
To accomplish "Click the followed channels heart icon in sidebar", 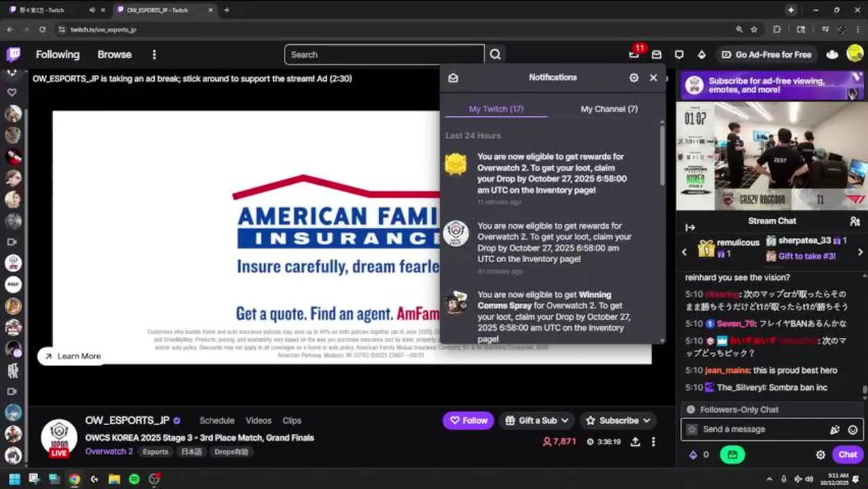I will [x=12, y=92].
